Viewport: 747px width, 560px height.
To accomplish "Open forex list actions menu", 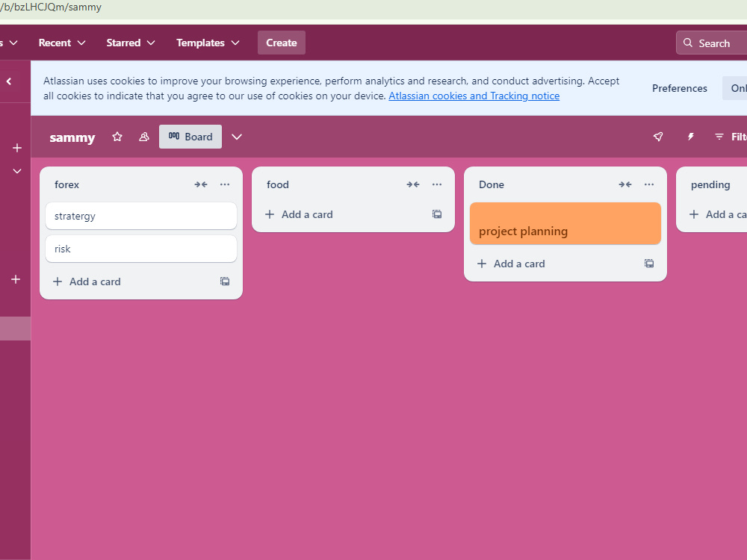I will (x=225, y=184).
